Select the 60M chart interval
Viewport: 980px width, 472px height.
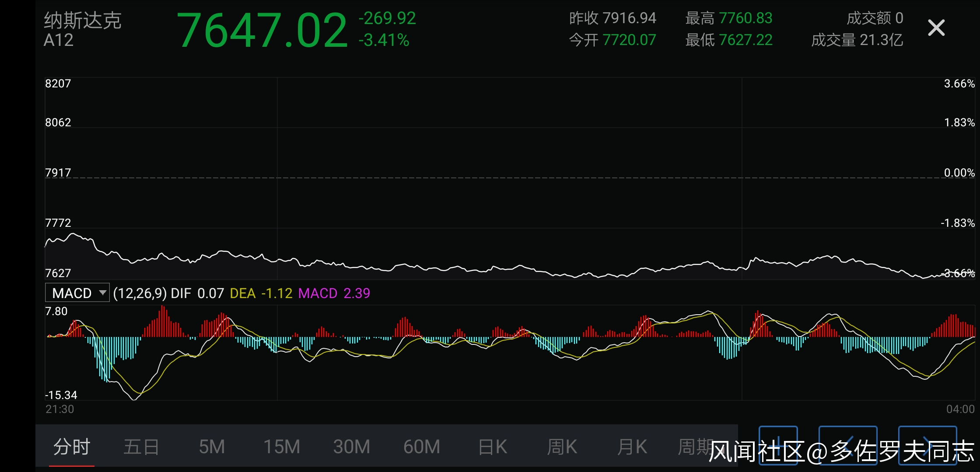pos(422,447)
